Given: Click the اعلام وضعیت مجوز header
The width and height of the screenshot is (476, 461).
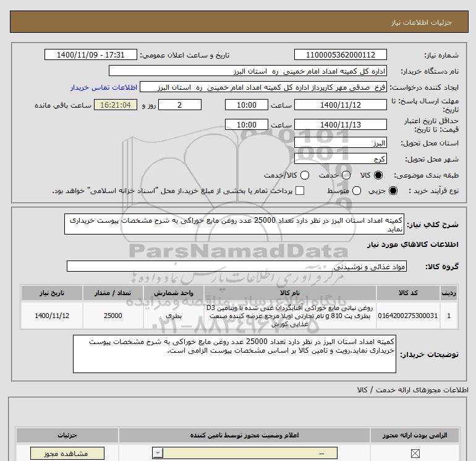Looking at the screenshot, I should (244, 436).
